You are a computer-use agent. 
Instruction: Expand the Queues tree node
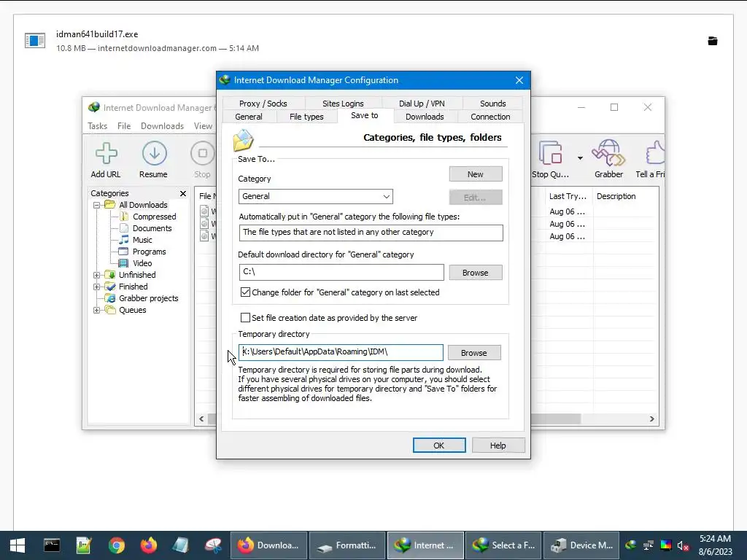coord(97,311)
